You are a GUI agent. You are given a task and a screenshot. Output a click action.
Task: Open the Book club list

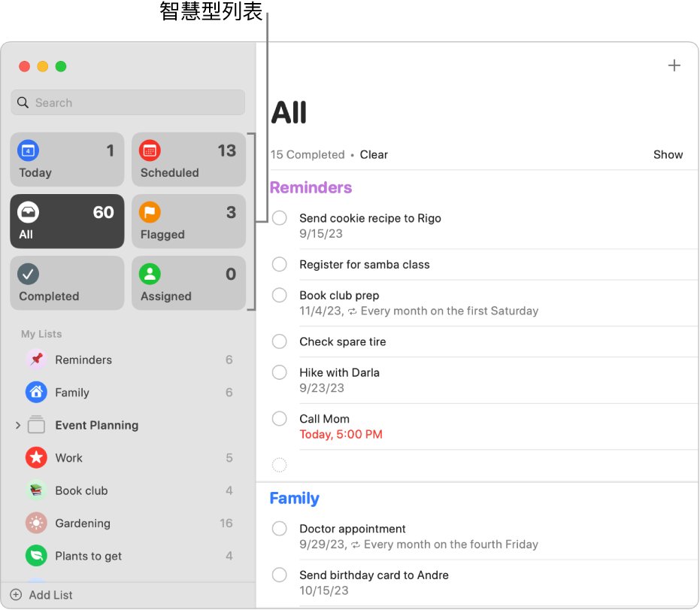(81, 490)
